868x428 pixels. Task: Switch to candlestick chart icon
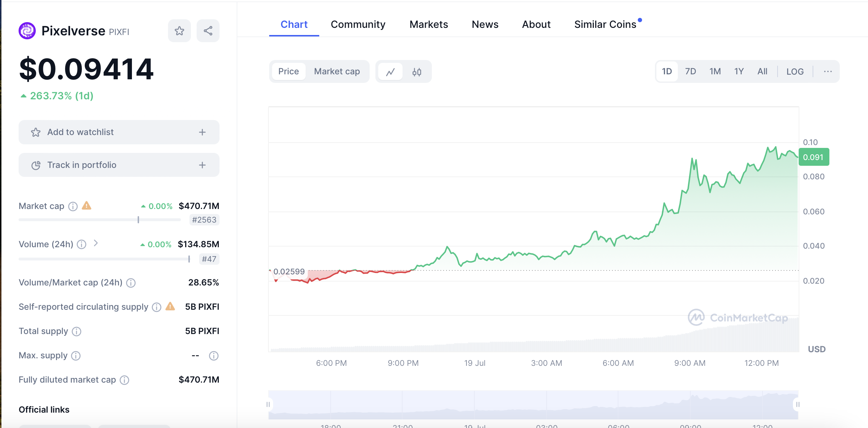[417, 72]
